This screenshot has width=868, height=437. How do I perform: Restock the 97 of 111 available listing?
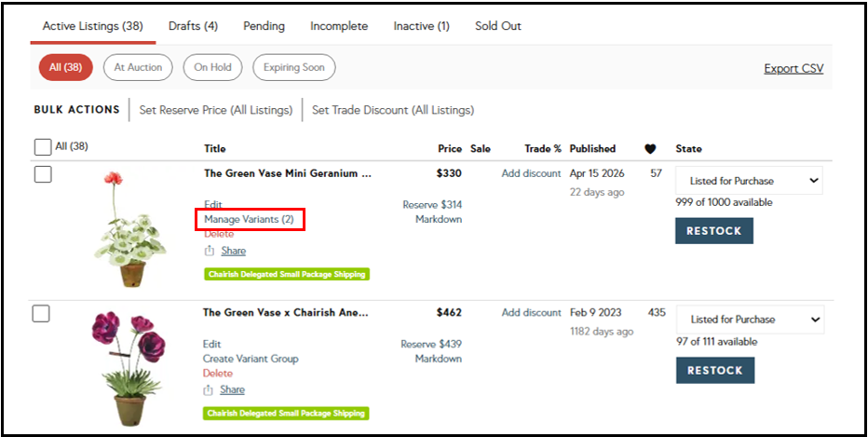point(715,371)
